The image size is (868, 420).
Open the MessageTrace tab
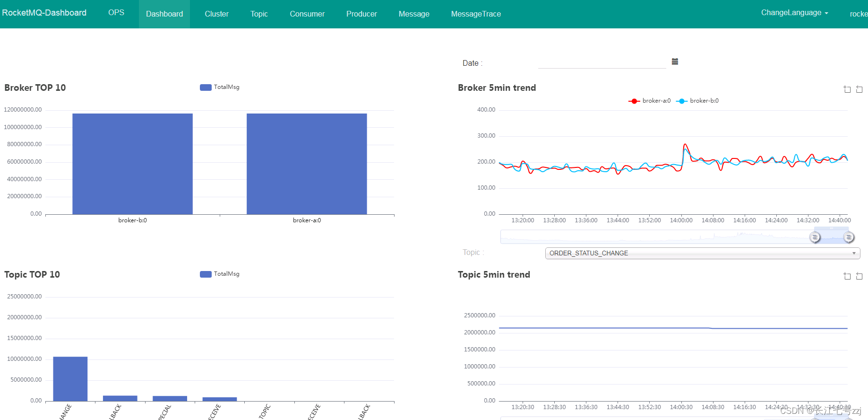[x=476, y=14]
